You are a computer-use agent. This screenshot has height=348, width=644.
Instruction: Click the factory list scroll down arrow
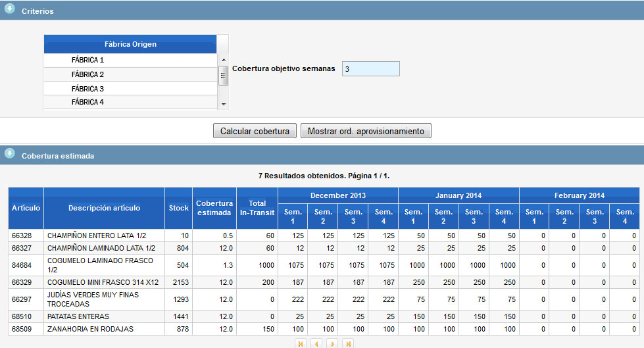tap(224, 105)
